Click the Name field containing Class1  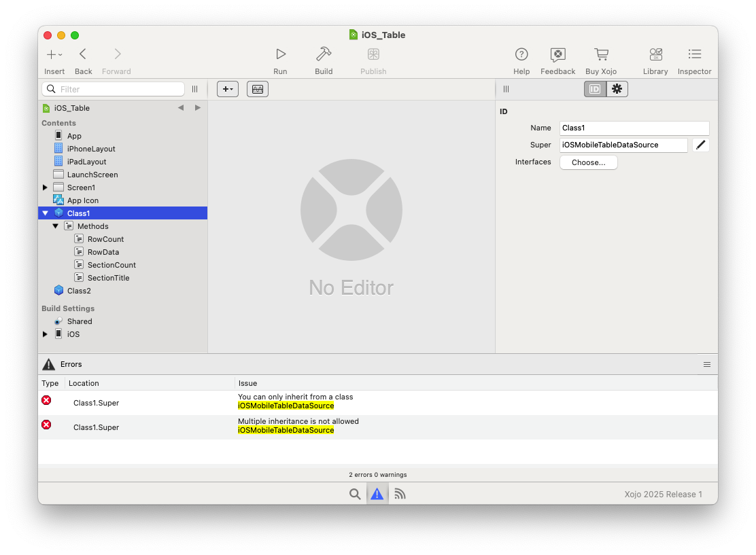coord(634,128)
